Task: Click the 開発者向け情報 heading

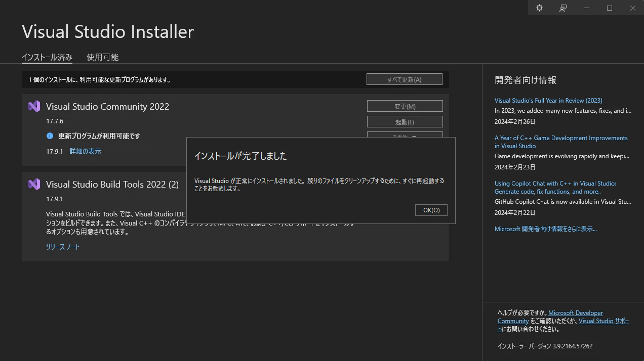Action: [x=526, y=80]
